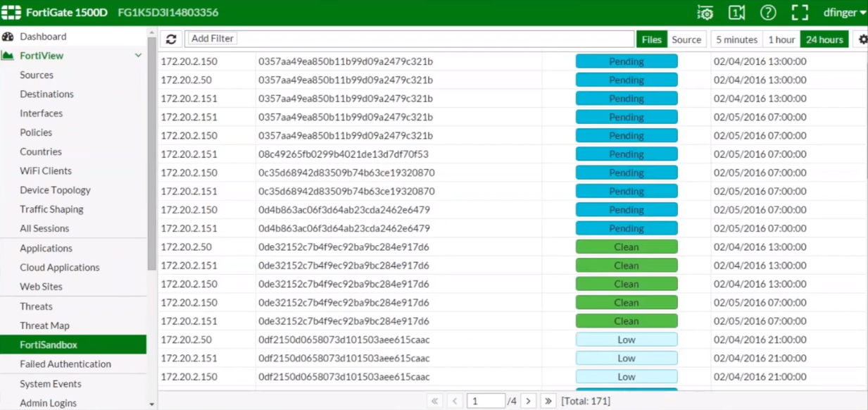Image resolution: width=868 pixels, height=410 pixels.
Task: Switch view to Source
Action: pyautogui.click(x=686, y=39)
